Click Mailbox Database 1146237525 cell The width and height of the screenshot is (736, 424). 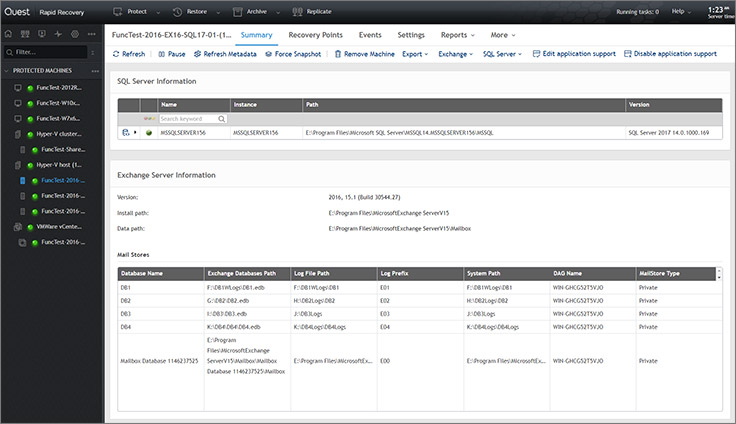click(x=159, y=361)
